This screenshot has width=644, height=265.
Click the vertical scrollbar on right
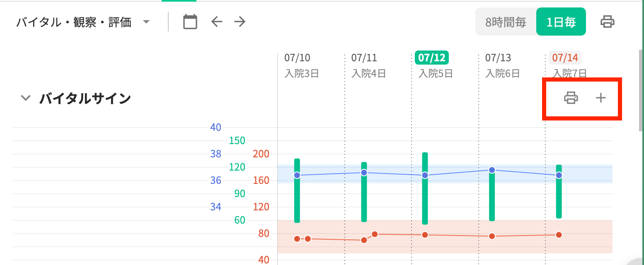641,91
